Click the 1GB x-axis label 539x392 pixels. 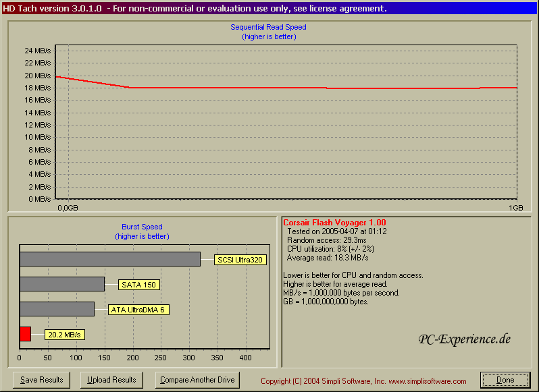tap(515, 208)
